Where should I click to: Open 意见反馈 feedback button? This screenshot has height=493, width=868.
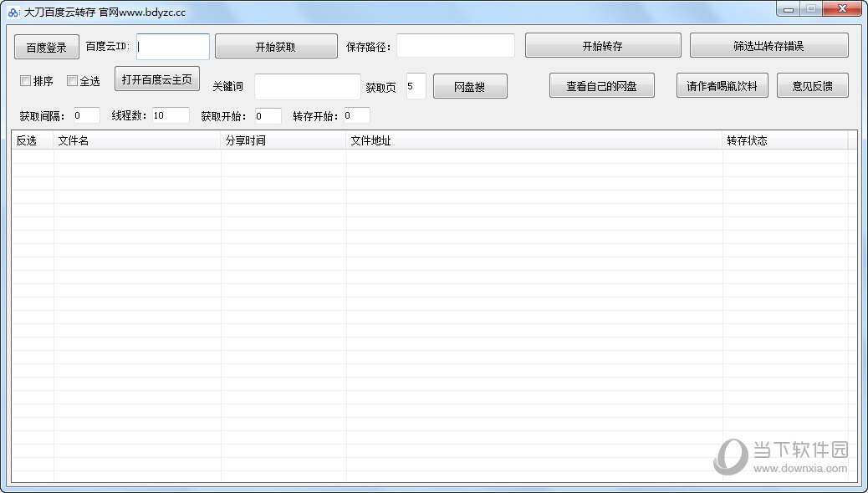812,86
